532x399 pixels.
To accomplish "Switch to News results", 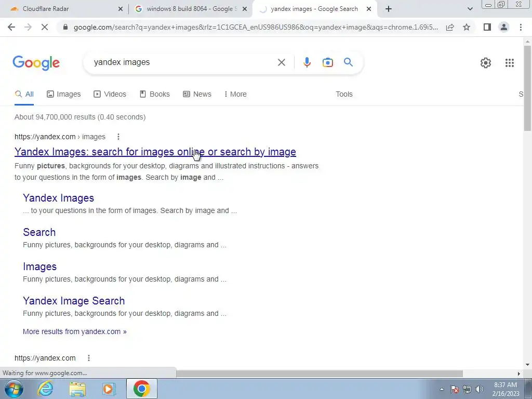I will 197,95.
